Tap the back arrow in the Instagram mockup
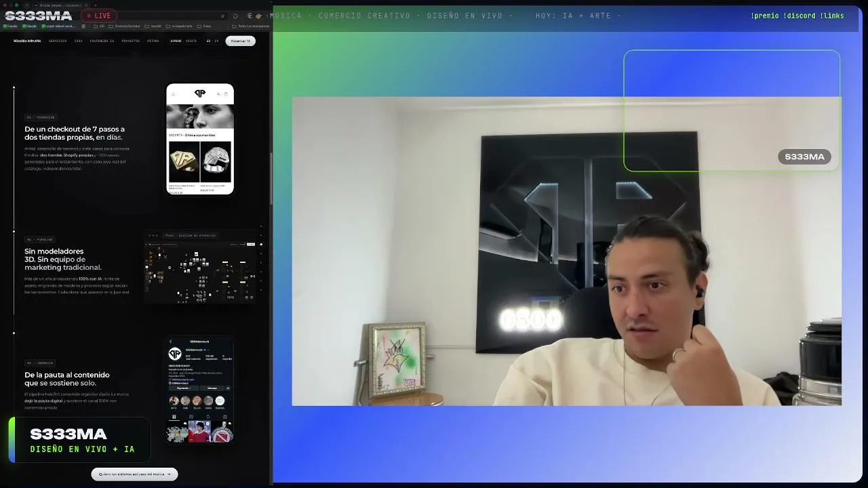The image size is (868, 488). tap(171, 342)
